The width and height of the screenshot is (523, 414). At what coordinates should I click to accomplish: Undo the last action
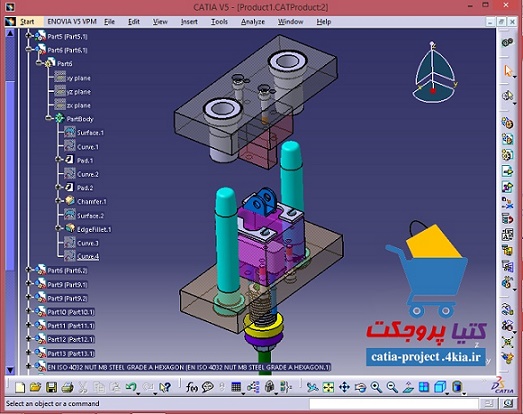pyautogui.click(x=130, y=387)
